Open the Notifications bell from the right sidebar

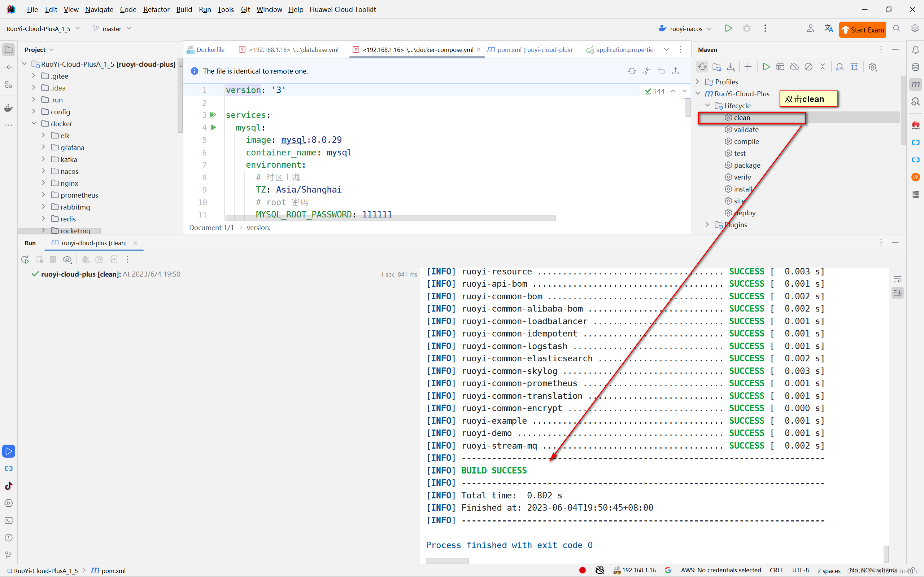click(x=916, y=50)
